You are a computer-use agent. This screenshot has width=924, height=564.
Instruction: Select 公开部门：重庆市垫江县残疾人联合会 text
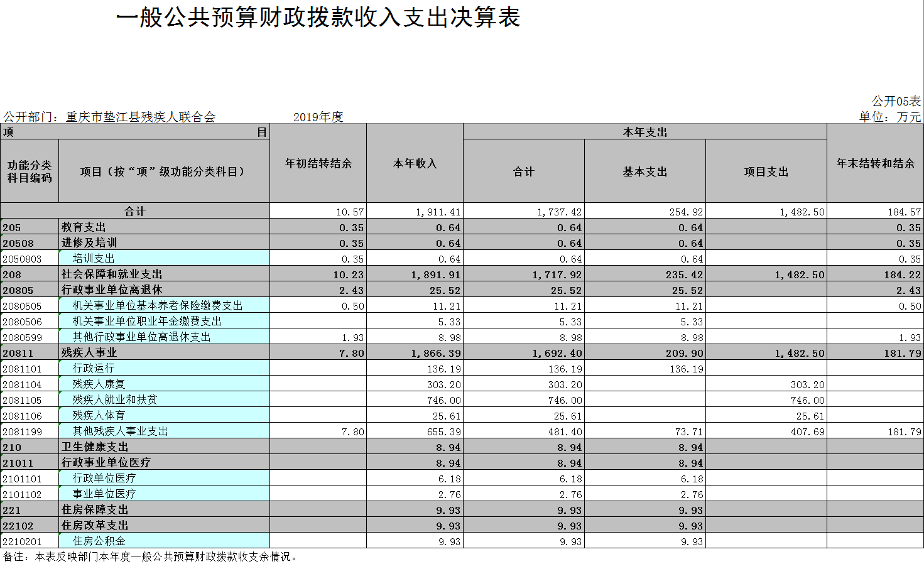coord(109,117)
